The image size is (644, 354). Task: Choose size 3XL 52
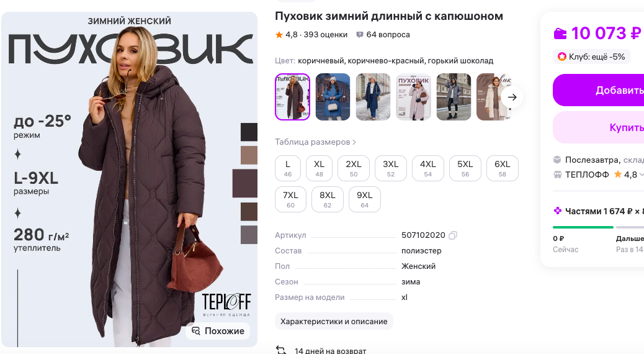click(x=391, y=168)
